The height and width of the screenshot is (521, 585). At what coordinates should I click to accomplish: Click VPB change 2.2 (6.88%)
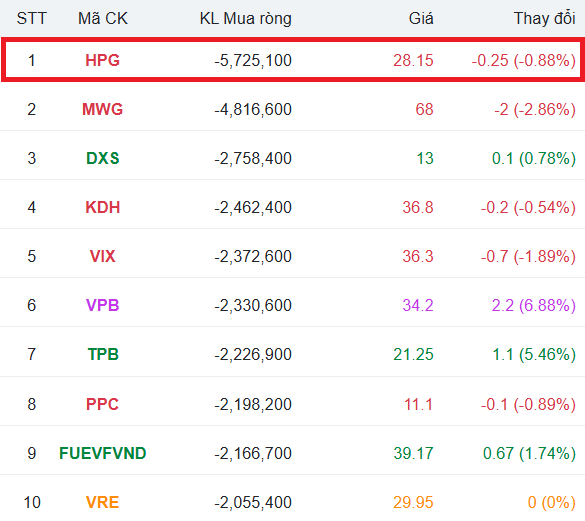[x=534, y=305]
